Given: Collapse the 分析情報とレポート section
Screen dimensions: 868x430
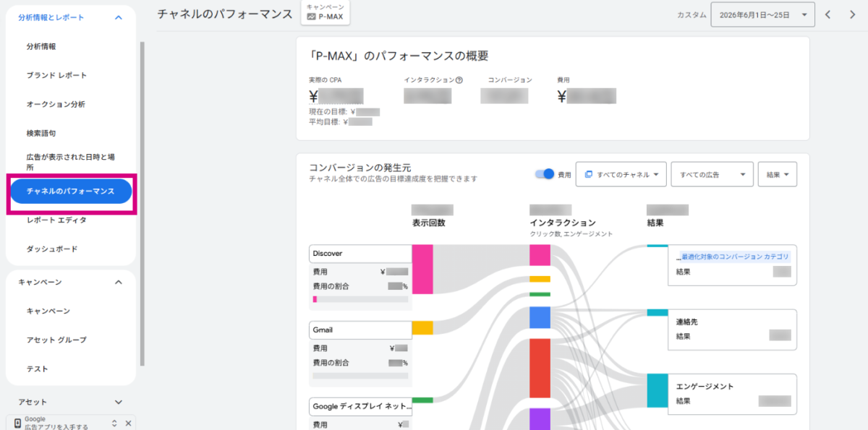Looking at the screenshot, I should 119,17.
